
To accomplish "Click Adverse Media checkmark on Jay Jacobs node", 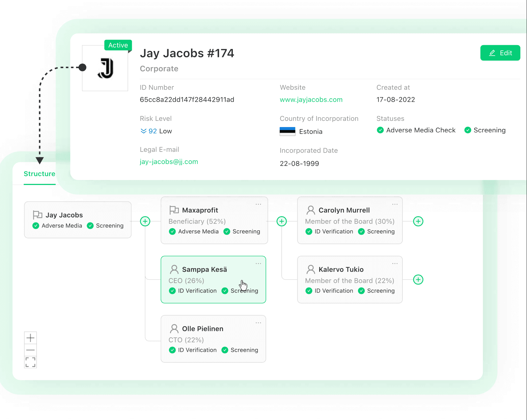I will click(x=36, y=225).
